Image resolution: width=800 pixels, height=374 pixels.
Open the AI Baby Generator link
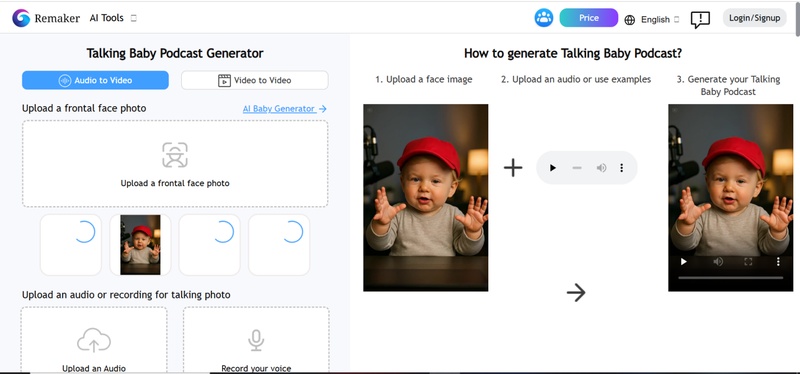285,109
